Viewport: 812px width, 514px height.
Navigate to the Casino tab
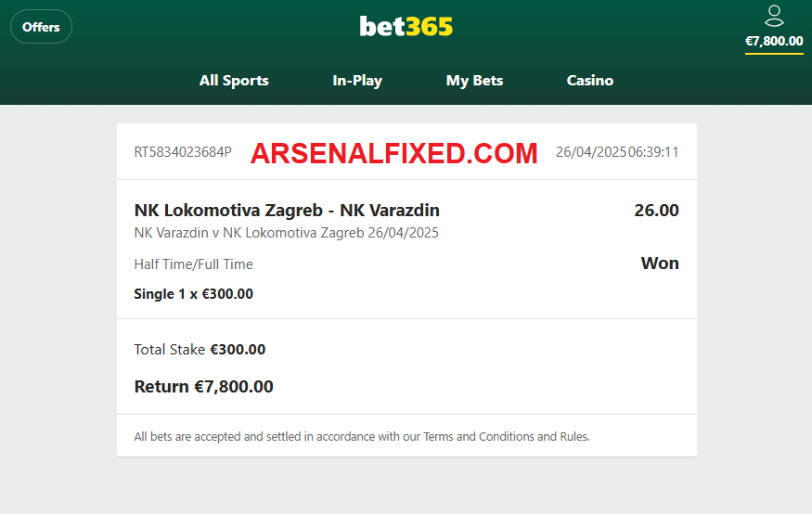pos(590,80)
